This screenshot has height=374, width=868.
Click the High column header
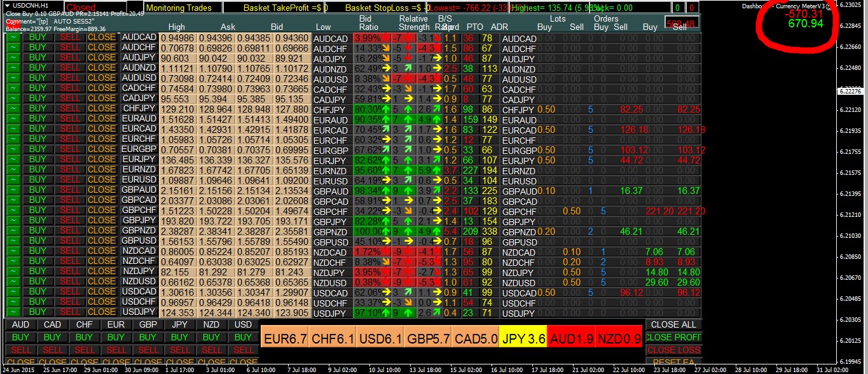[177, 27]
